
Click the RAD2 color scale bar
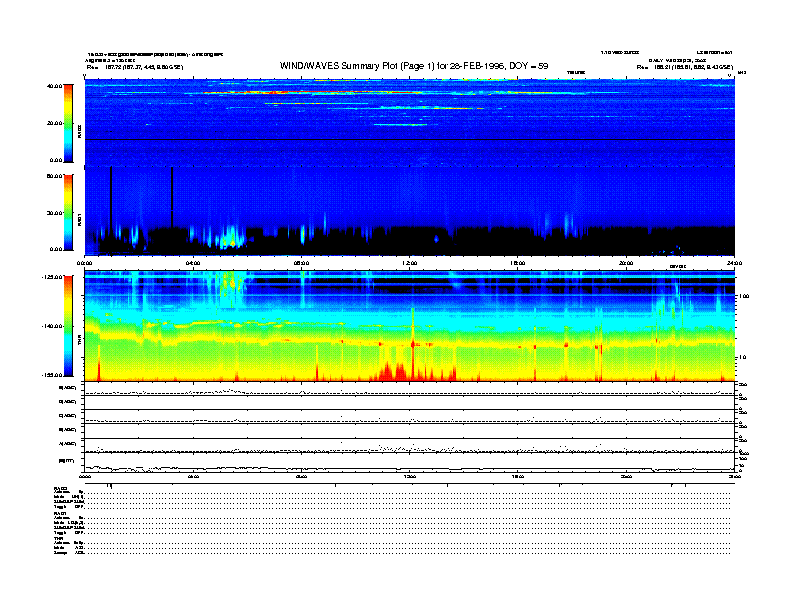(x=68, y=123)
